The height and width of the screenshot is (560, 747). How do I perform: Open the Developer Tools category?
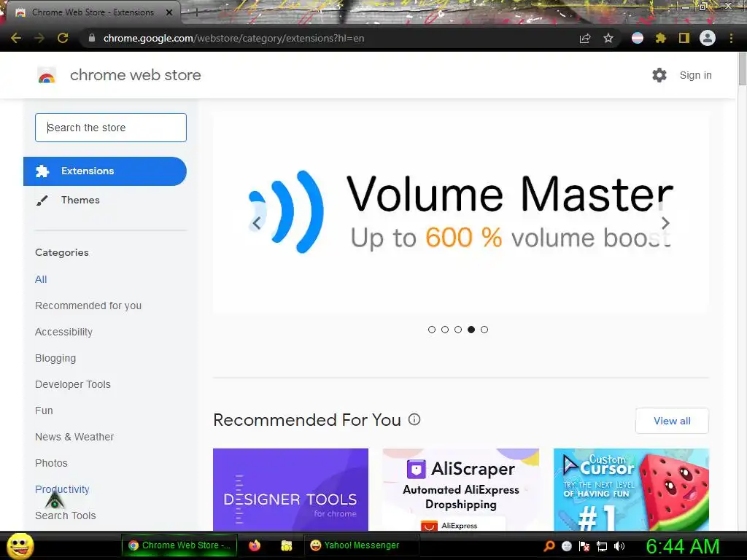73,384
